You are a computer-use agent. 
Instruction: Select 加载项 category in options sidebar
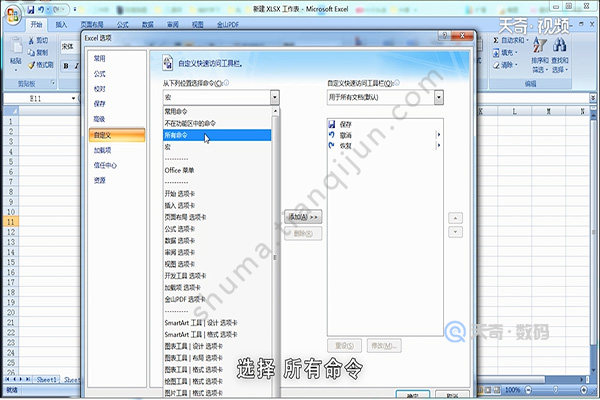coord(117,150)
